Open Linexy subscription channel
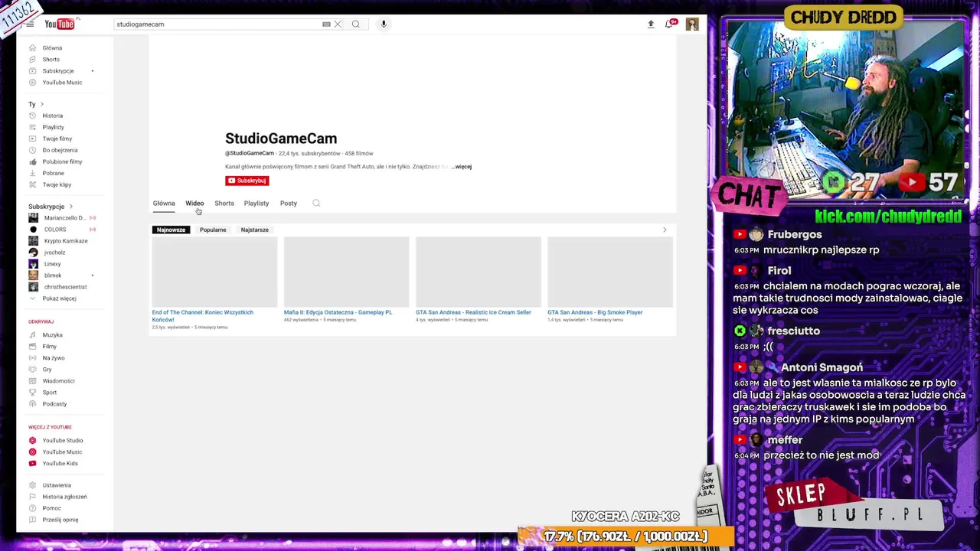The image size is (980, 551). [52, 264]
